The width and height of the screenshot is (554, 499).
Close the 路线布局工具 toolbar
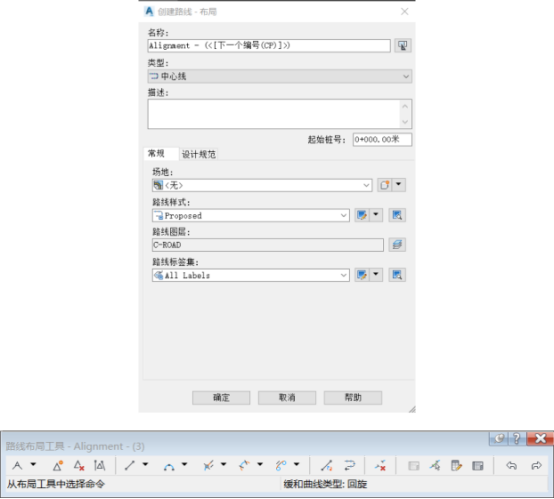540,439
